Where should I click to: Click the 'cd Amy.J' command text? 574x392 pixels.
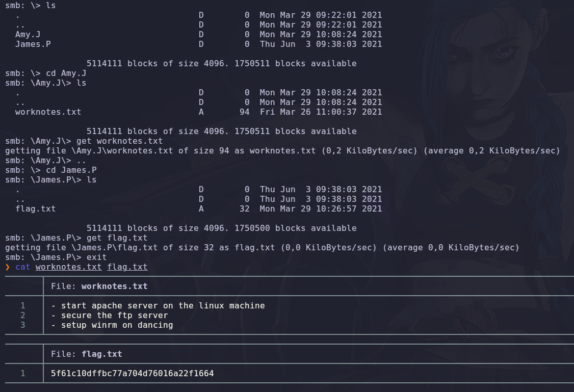pyautogui.click(x=66, y=73)
